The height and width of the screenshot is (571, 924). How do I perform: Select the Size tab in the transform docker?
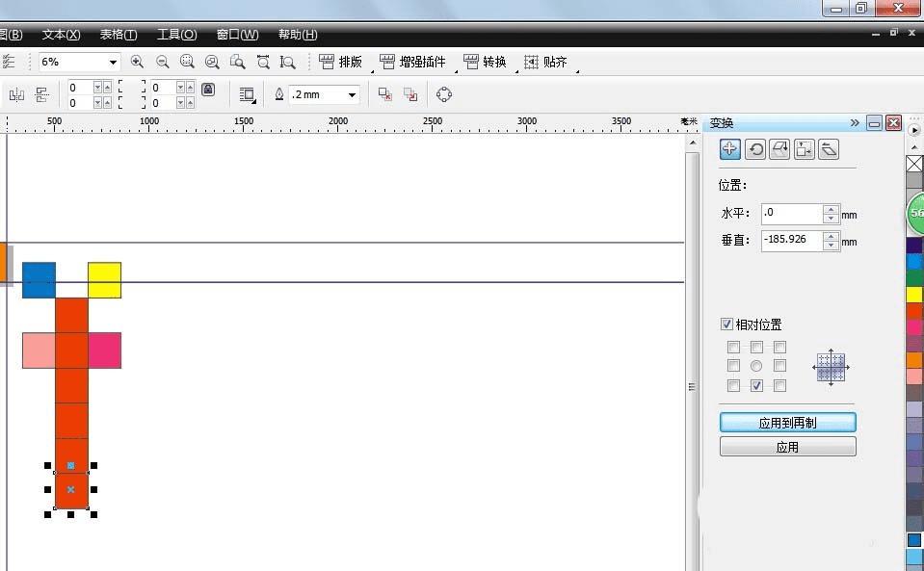click(x=804, y=149)
